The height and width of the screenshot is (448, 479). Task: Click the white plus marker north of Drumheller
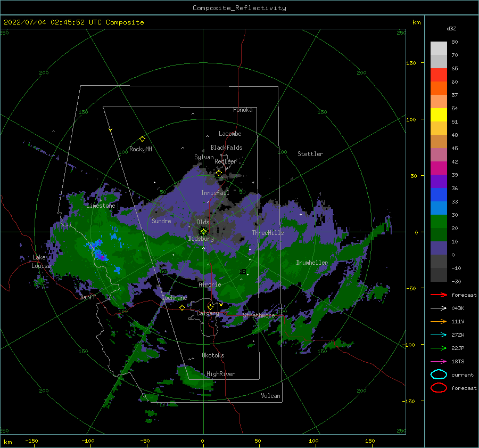(301, 214)
